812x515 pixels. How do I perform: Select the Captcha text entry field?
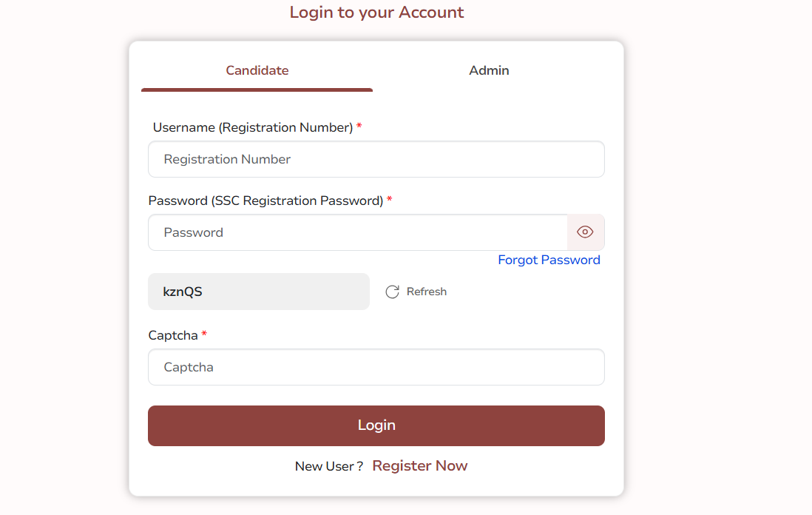(376, 367)
